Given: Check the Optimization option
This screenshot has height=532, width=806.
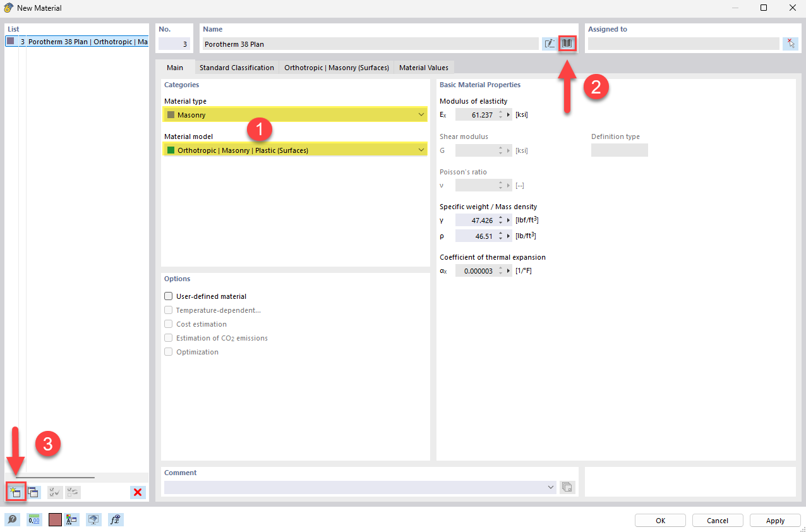Looking at the screenshot, I should 169,352.
